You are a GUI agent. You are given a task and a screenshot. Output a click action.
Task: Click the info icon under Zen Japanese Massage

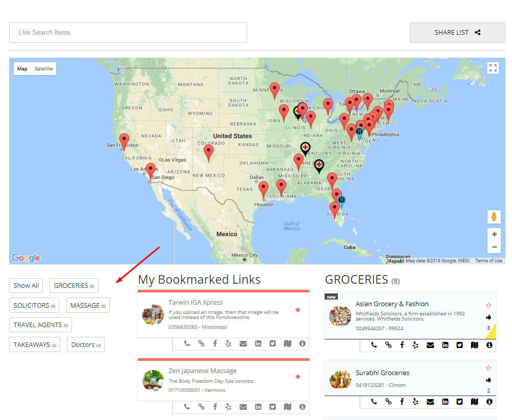pos(302,407)
